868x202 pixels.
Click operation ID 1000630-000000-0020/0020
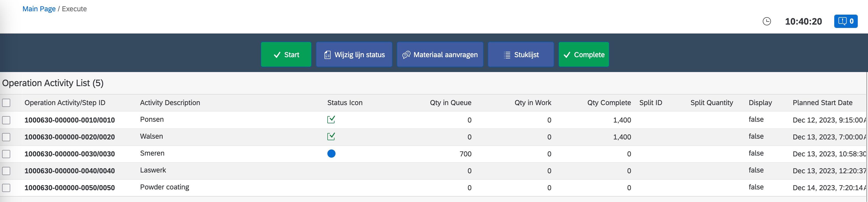[x=69, y=137]
